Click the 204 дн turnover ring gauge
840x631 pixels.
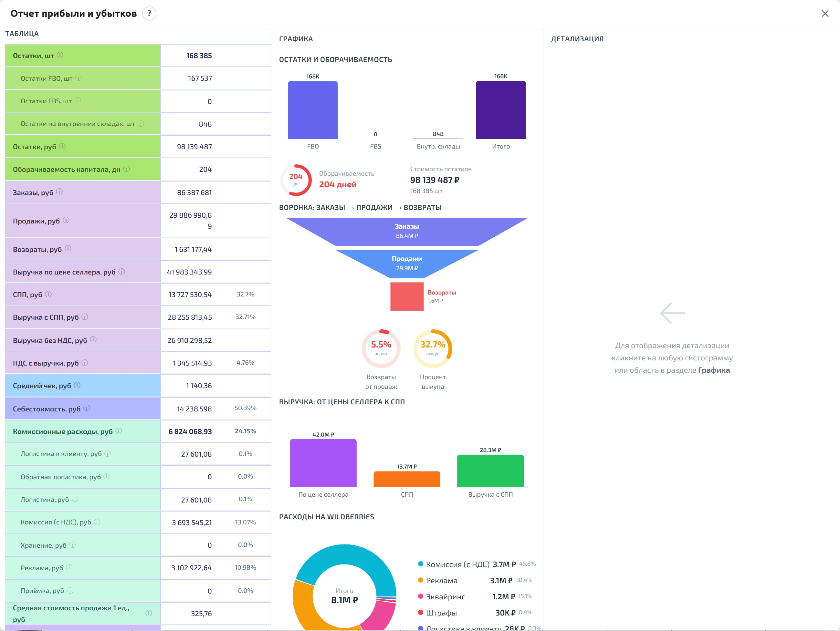click(296, 180)
